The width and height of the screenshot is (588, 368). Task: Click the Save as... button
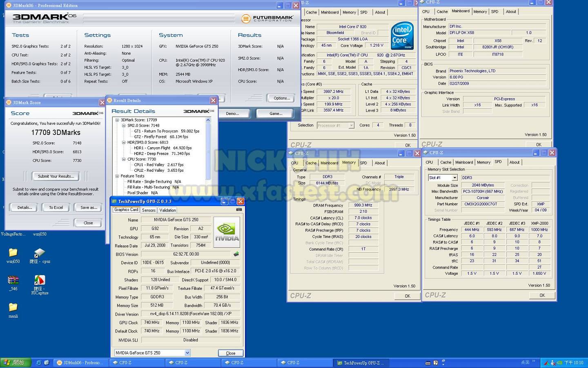click(89, 207)
